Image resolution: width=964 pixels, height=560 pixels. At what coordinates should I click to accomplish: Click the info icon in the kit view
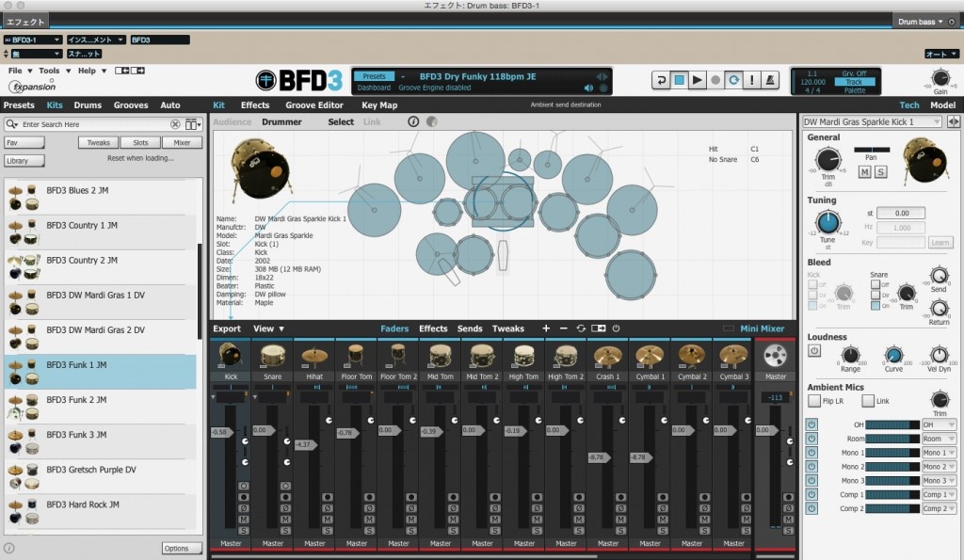[x=413, y=121]
